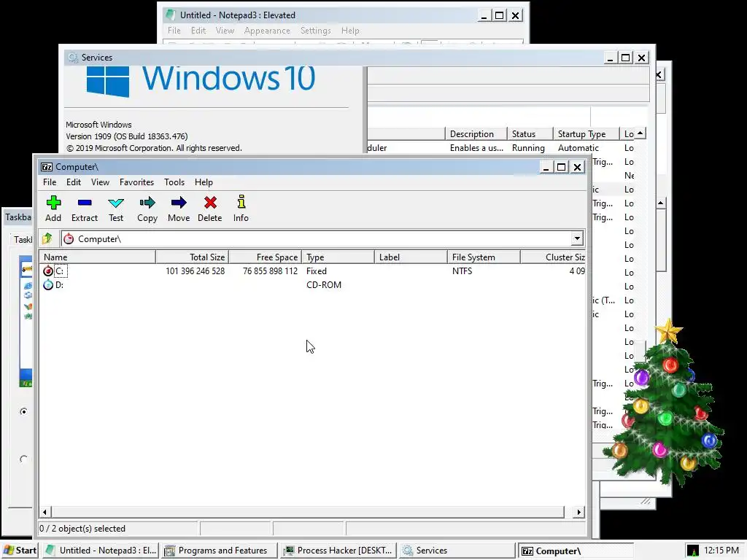Image resolution: width=747 pixels, height=560 pixels.
Task: Click the '0 / 2 object(s) selected' status text
Action: (x=82, y=529)
